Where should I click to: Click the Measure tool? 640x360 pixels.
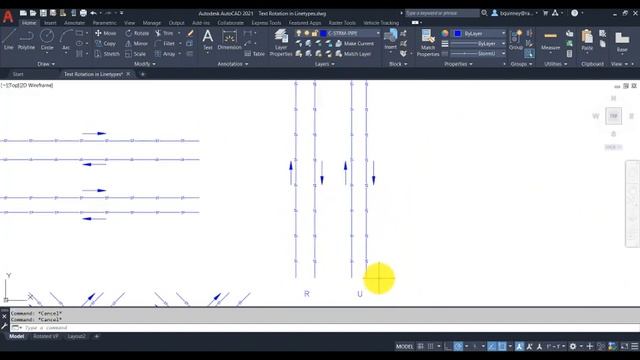click(550, 40)
